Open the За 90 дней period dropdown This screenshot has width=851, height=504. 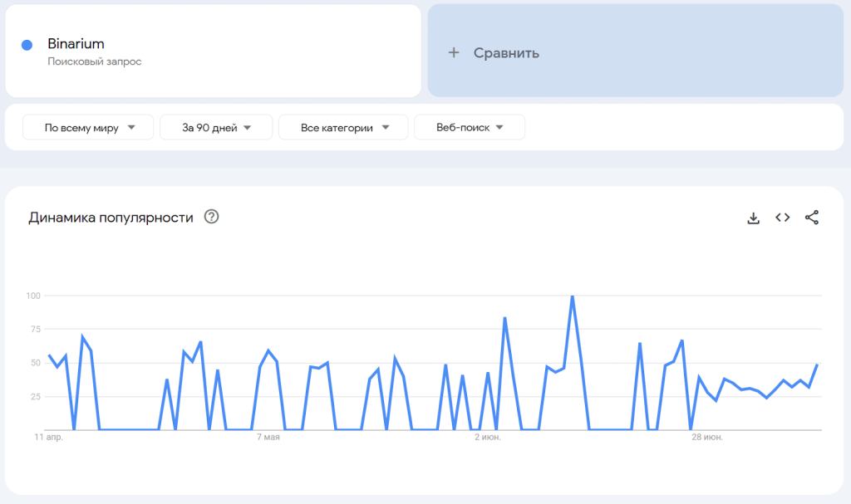[x=216, y=128]
